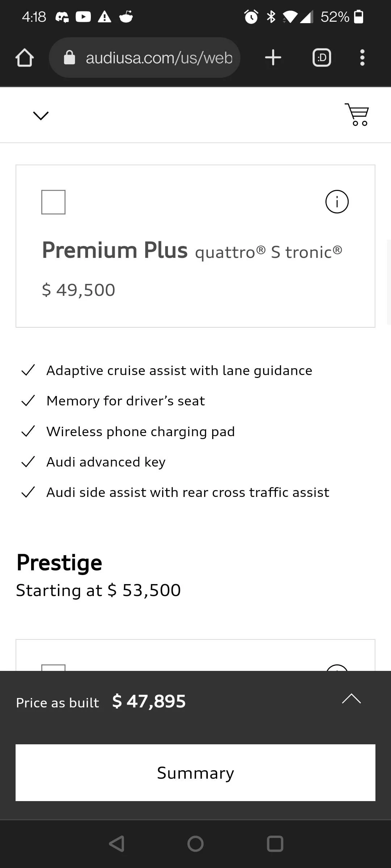Open new tab with plus icon
The height and width of the screenshot is (868, 391).
click(x=273, y=58)
